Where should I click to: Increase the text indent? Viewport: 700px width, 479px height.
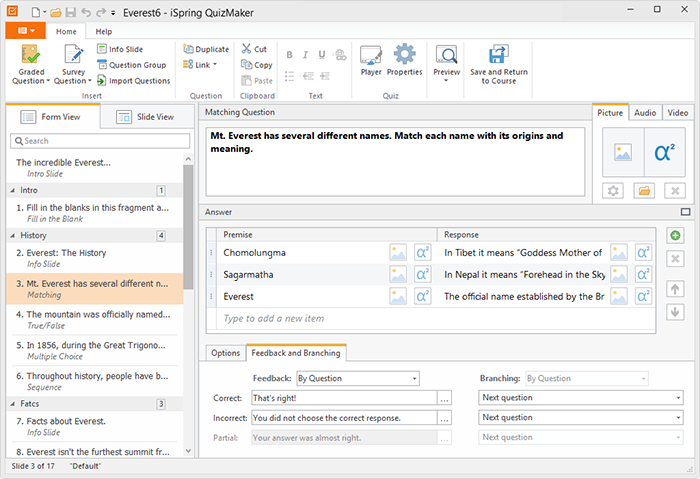click(x=325, y=76)
